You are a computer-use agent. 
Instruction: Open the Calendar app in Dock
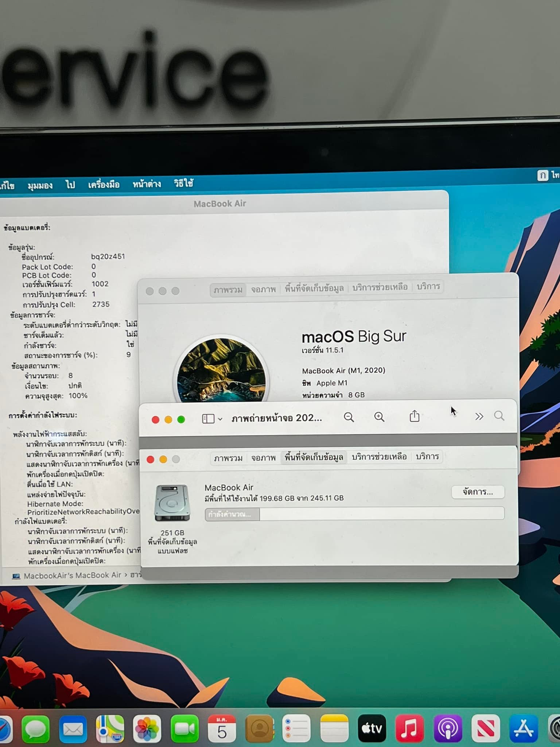pyautogui.click(x=222, y=729)
